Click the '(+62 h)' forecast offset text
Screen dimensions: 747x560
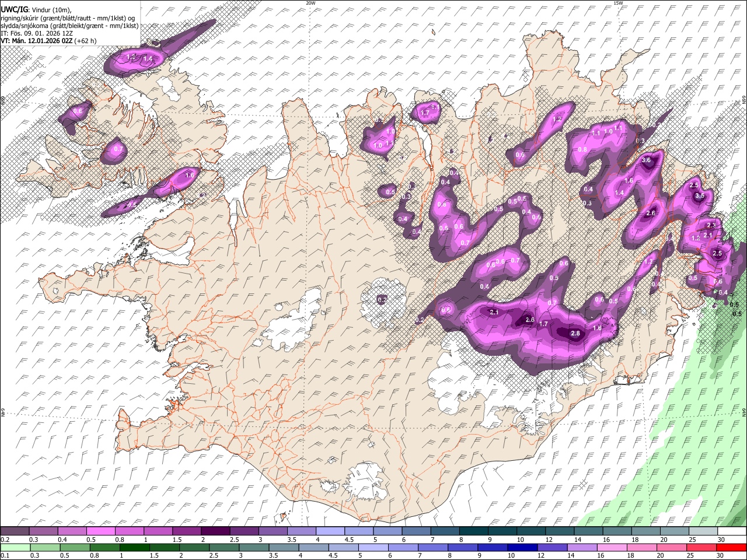click(86, 41)
